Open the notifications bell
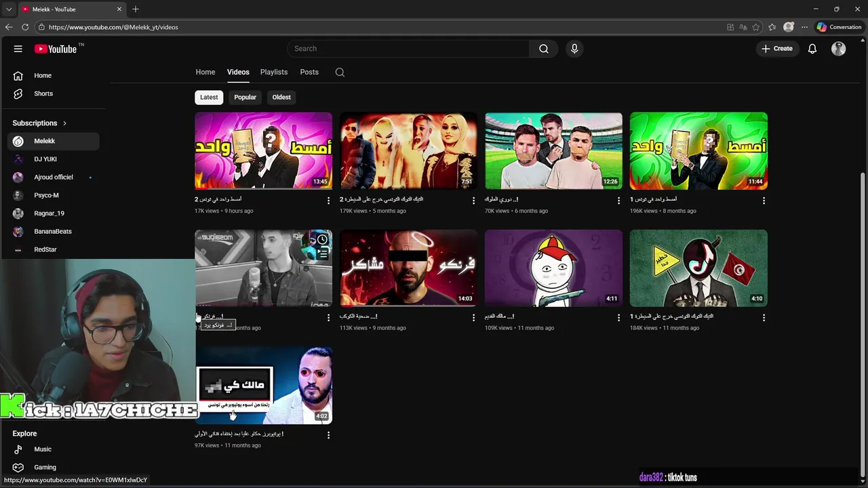 tap(812, 49)
